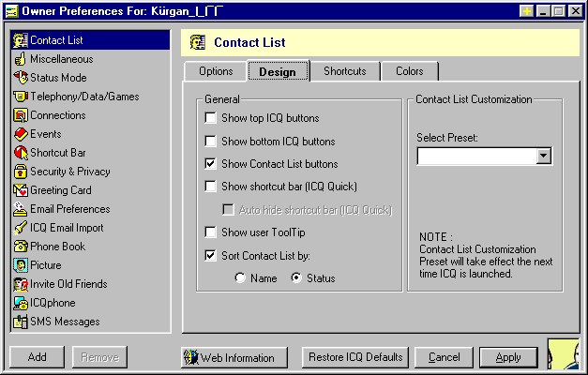Click the Email Preferences icon
Screen dimensions: 588x375
21,209
